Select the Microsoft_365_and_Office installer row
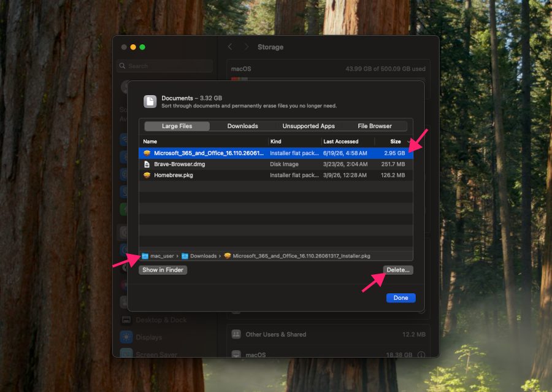The image size is (552, 392). click(x=275, y=153)
